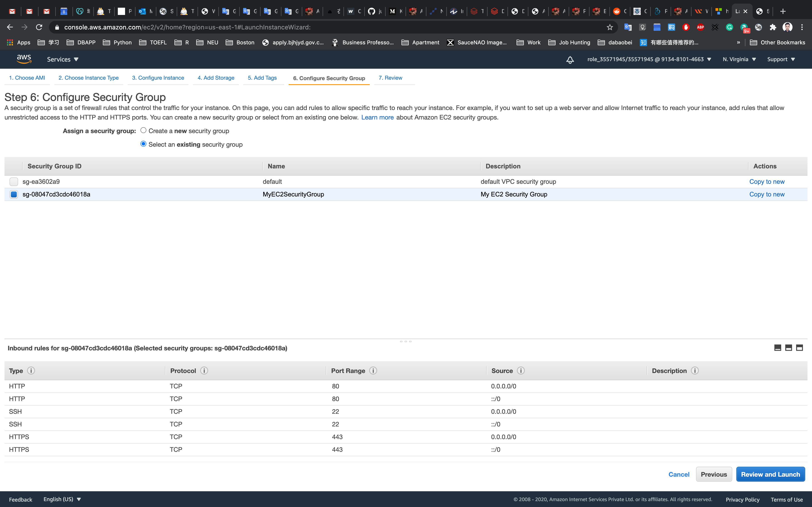Open the Learn more link
Image resolution: width=812 pixels, height=507 pixels.
[377, 117]
